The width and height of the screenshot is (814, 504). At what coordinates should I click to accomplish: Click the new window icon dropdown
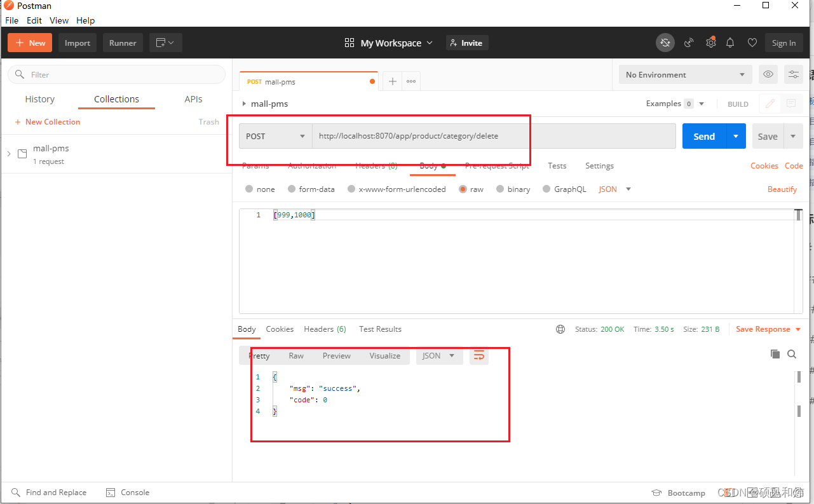[166, 43]
